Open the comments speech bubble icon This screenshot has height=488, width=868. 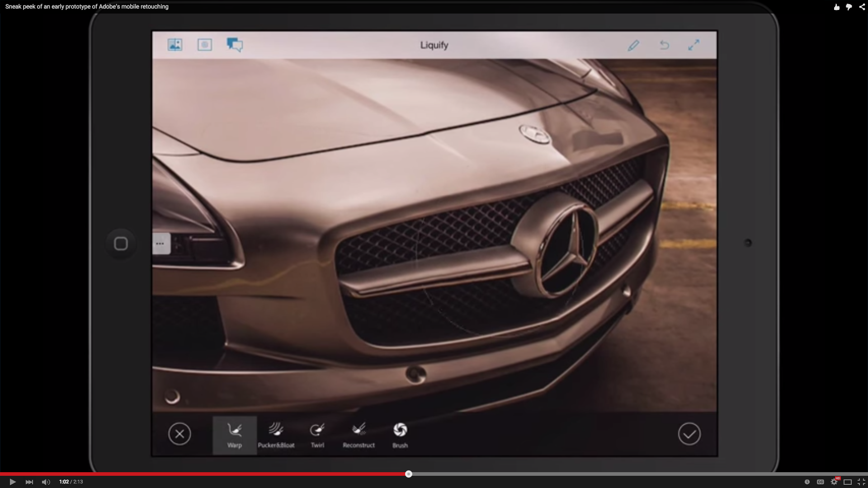coord(235,45)
